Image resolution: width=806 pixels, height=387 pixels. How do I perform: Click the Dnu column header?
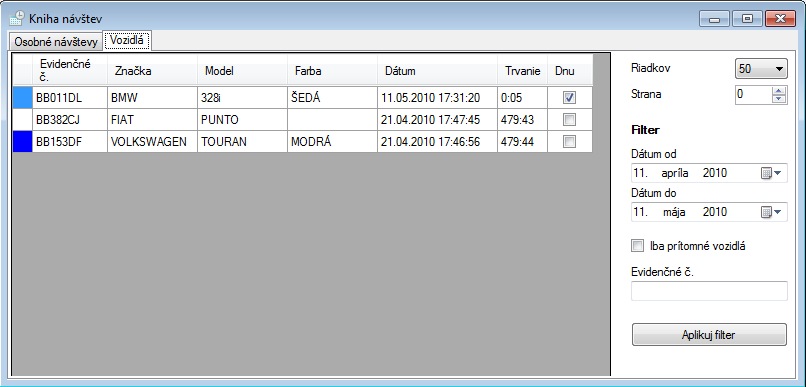click(570, 71)
